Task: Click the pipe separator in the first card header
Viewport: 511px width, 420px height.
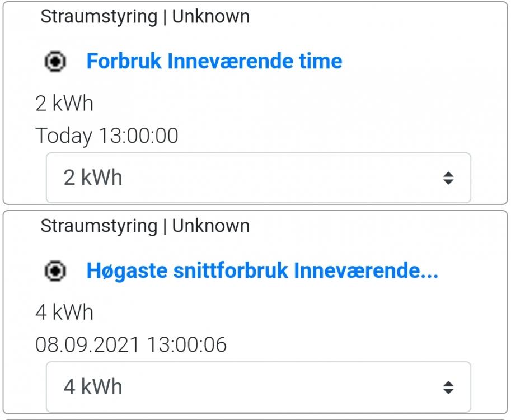Action: [165, 17]
